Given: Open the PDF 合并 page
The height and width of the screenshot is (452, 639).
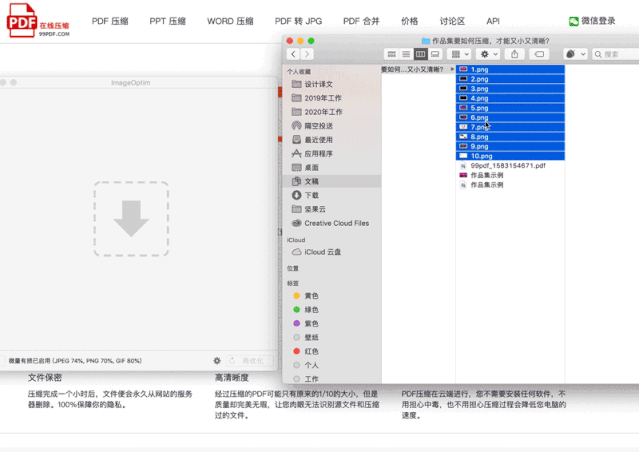Looking at the screenshot, I should 361,21.
